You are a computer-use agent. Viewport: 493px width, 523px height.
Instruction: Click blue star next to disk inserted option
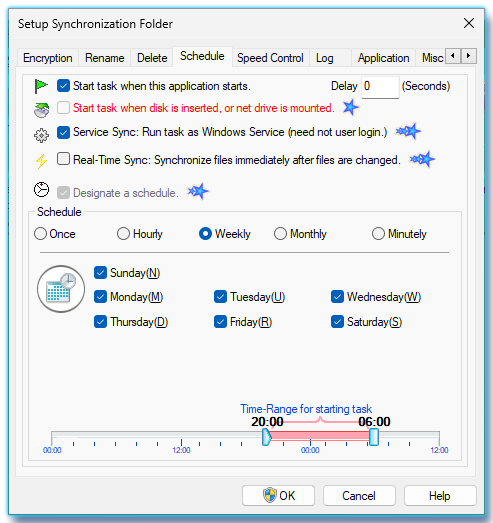351,107
